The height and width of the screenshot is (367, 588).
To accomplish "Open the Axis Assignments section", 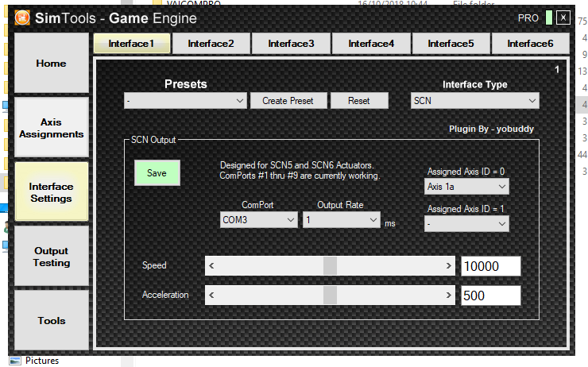I will pyautogui.click(x=52, y=127).
